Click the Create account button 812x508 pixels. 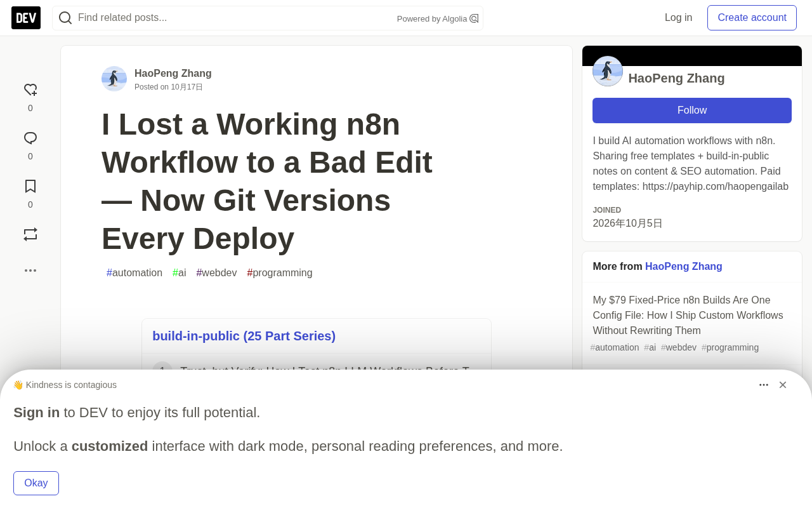[x=752, y=18]
